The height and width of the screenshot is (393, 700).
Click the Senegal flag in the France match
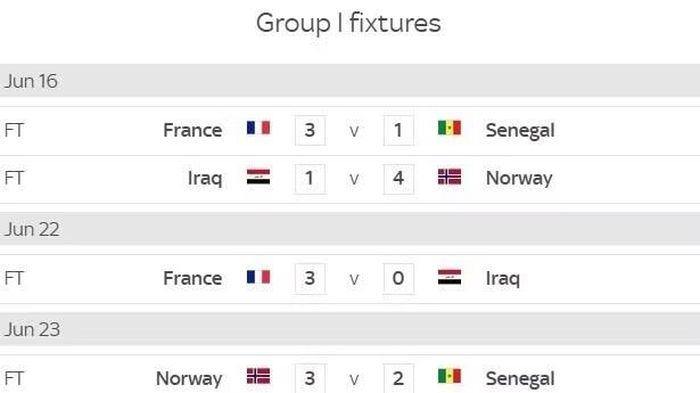pos(450,128)
